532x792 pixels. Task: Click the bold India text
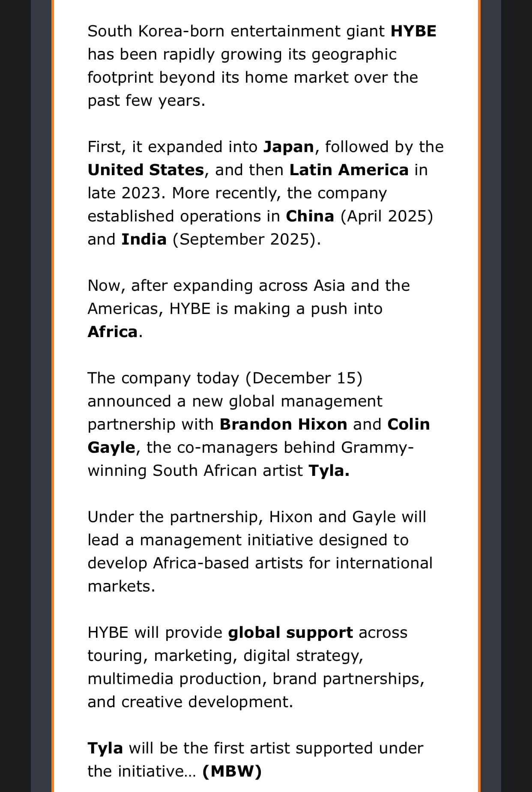click(x=144, y=239)
